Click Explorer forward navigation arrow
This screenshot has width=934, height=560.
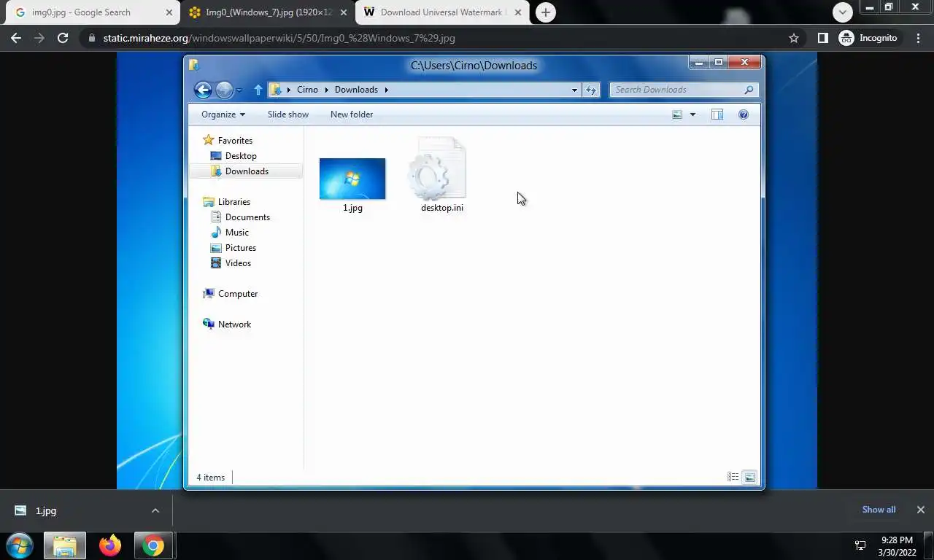pos(224,90)
